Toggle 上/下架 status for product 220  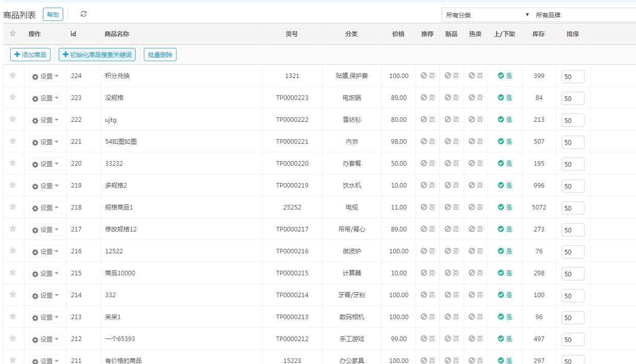504,164
